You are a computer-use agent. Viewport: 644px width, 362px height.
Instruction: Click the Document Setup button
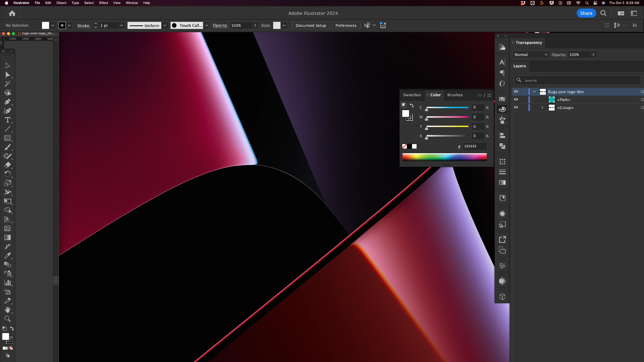(x=311, y=25)
